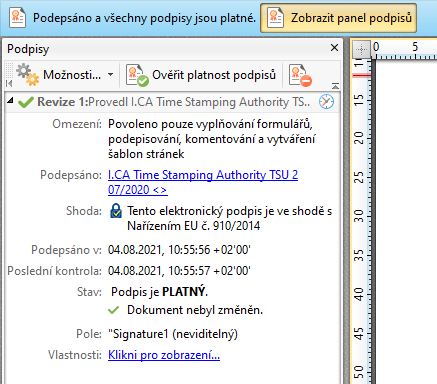Click the timestamp clock icon on Revize 1

pyautogui.click(x=326, y=102)
